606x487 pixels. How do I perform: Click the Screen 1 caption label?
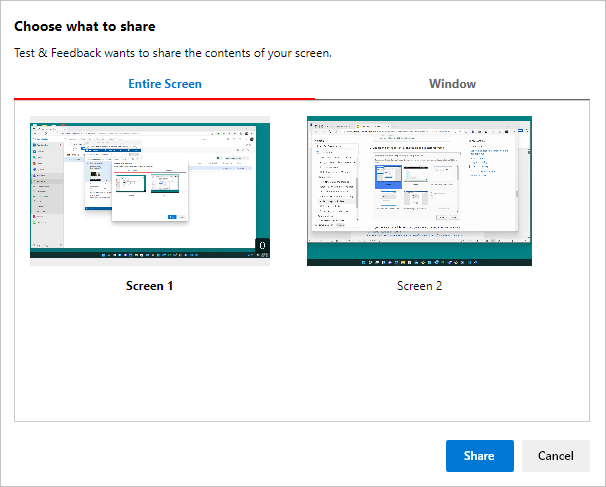[x=149, y=286]
